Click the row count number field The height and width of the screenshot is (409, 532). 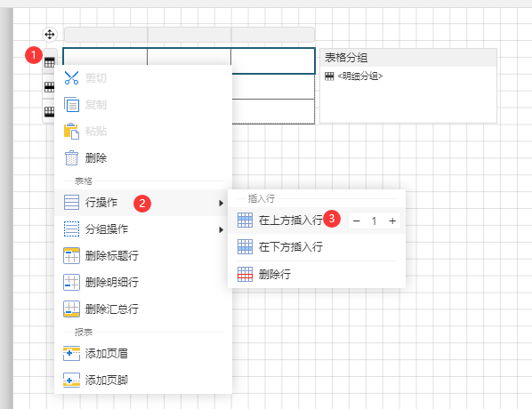click(375, 221)
